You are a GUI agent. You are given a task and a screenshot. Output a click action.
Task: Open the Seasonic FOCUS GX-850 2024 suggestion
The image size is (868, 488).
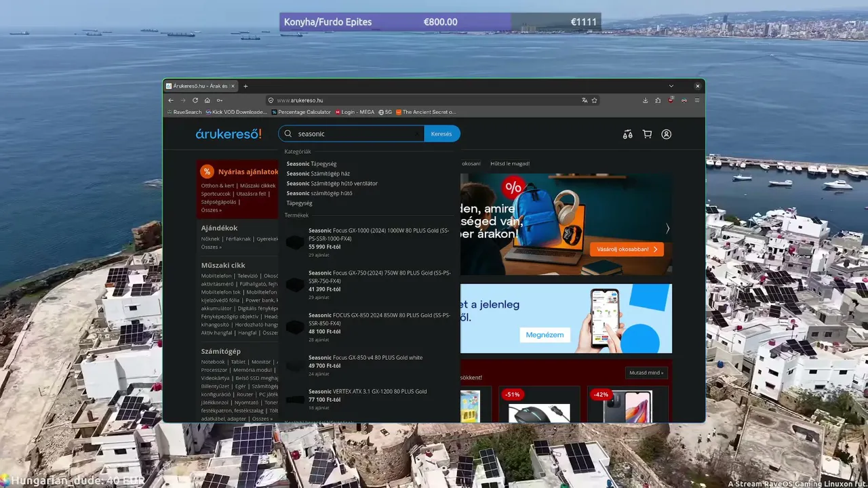(368, 327)
